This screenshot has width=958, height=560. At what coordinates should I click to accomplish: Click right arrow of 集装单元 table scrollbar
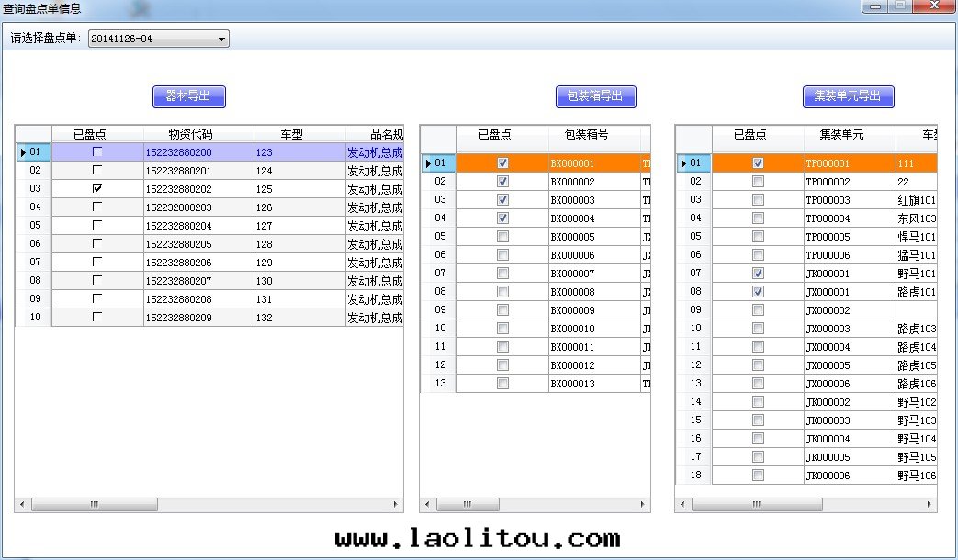(x=930, y=504)
